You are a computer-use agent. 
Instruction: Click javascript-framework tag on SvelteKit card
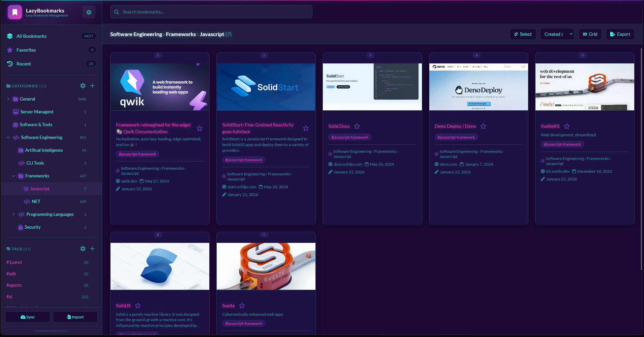[x=562, y=144]
